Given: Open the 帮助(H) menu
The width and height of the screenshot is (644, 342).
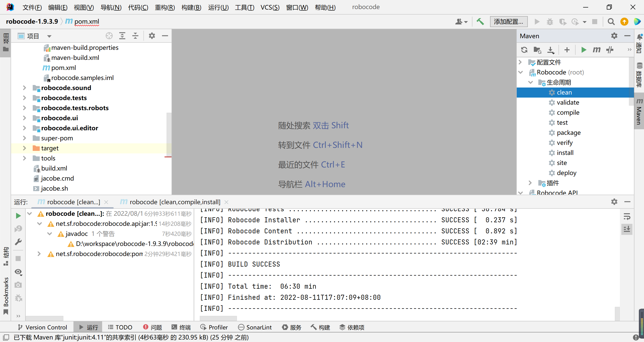Looking at the screenshot, I should (x=325, y=7).
